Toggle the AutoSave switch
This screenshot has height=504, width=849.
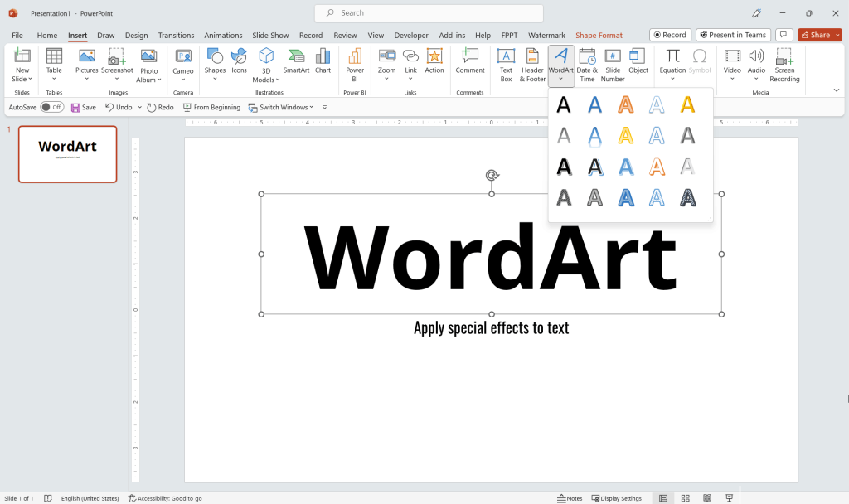(51, 107)
